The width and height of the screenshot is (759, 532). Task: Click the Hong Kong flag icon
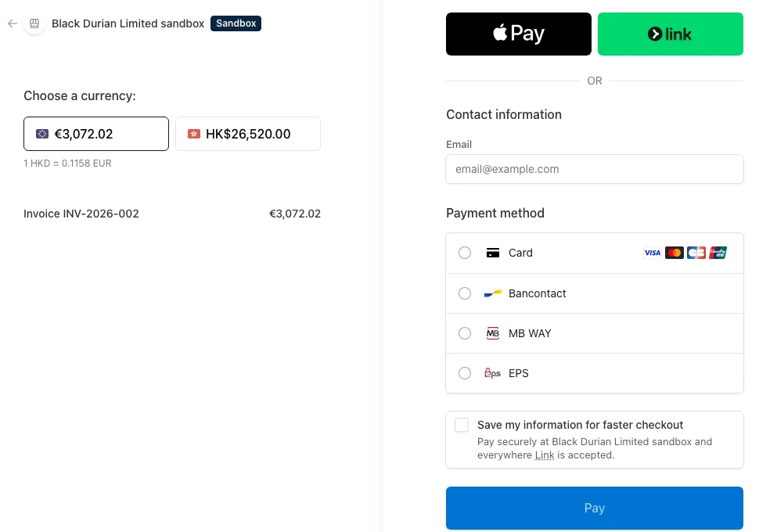click(194, 134)
